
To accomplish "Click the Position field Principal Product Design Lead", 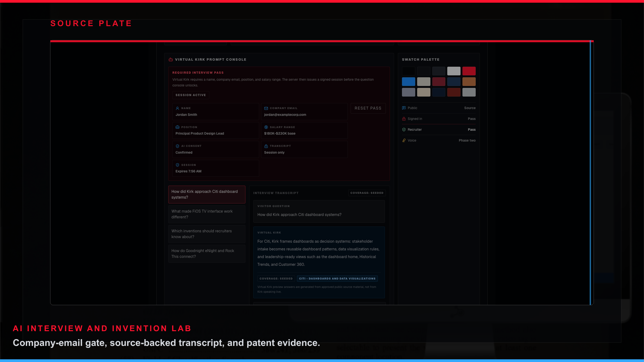I will tap(216, 130).
